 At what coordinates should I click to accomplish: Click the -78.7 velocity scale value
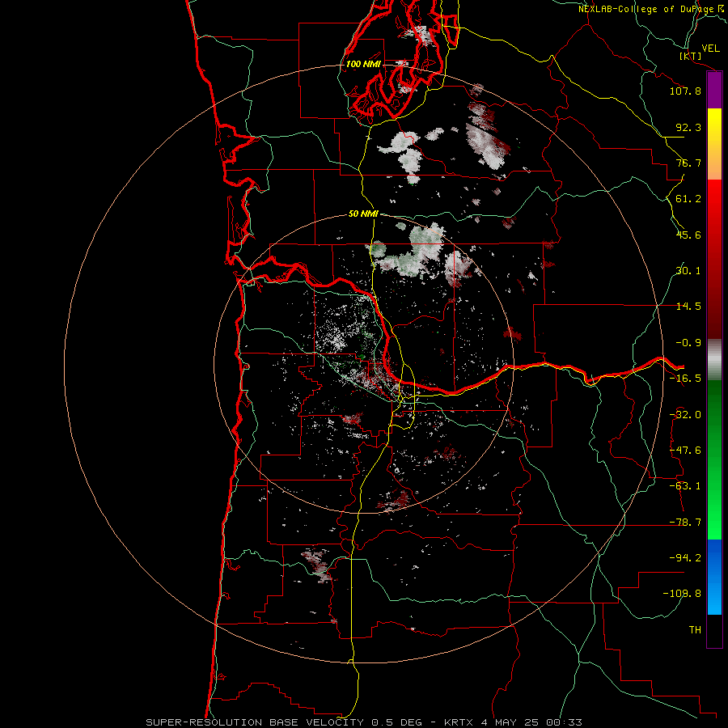[685, 523]
